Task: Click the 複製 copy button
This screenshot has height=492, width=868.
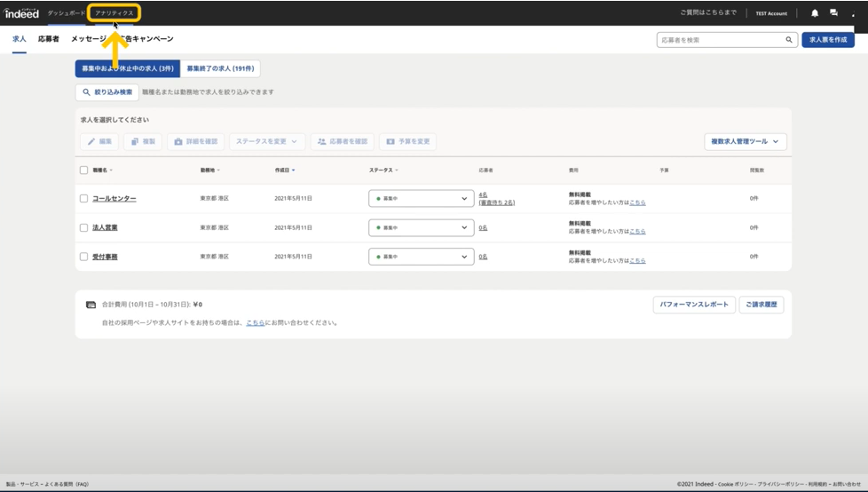Action: click(x=142, y=141)
